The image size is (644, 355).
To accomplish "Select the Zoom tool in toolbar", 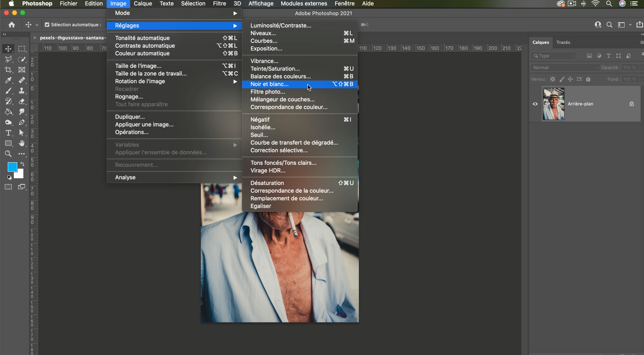I will (8, 154).
